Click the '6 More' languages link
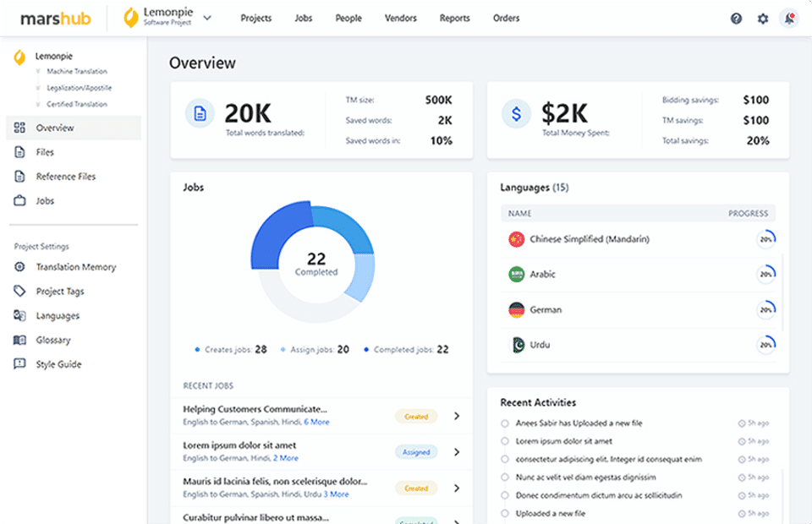Image resolution: width=812 pixels, height=524 pixels. [x=316, y=422]
